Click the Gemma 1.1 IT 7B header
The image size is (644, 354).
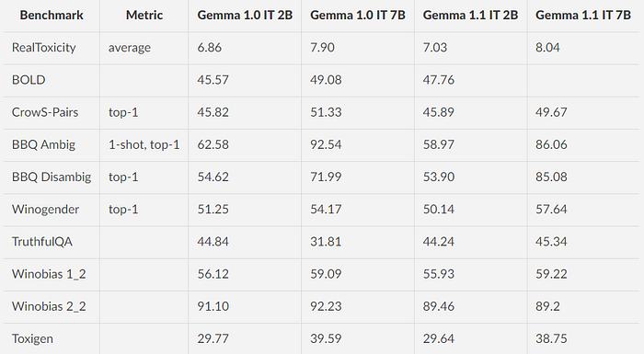[x=583, y=16]
